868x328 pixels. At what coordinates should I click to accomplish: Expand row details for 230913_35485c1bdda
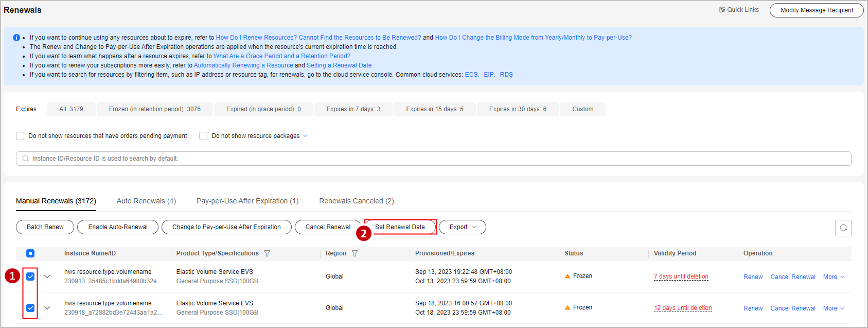click(47, 277)
